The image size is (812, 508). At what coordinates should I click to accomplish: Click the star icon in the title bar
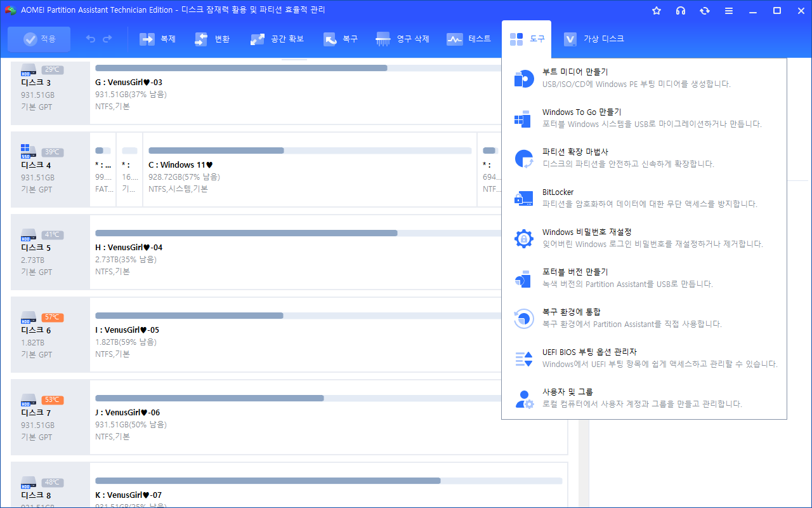[x=657, y=11]
